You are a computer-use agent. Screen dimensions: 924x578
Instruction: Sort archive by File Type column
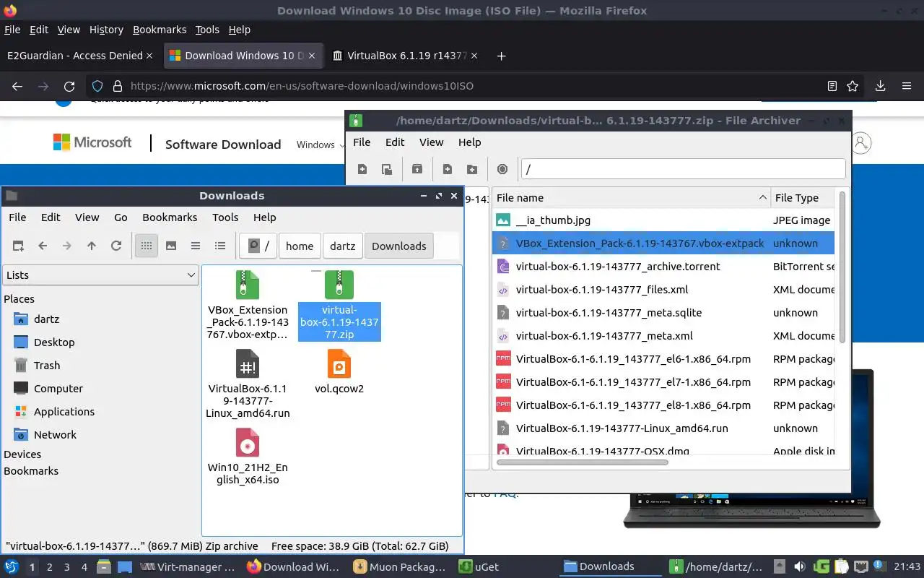803,197
